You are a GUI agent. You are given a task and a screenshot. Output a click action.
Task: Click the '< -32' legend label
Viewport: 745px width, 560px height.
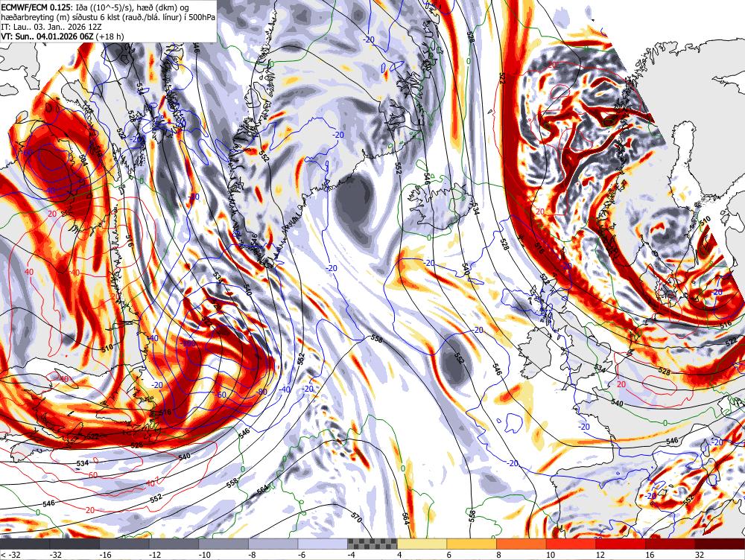click(10, 555)
